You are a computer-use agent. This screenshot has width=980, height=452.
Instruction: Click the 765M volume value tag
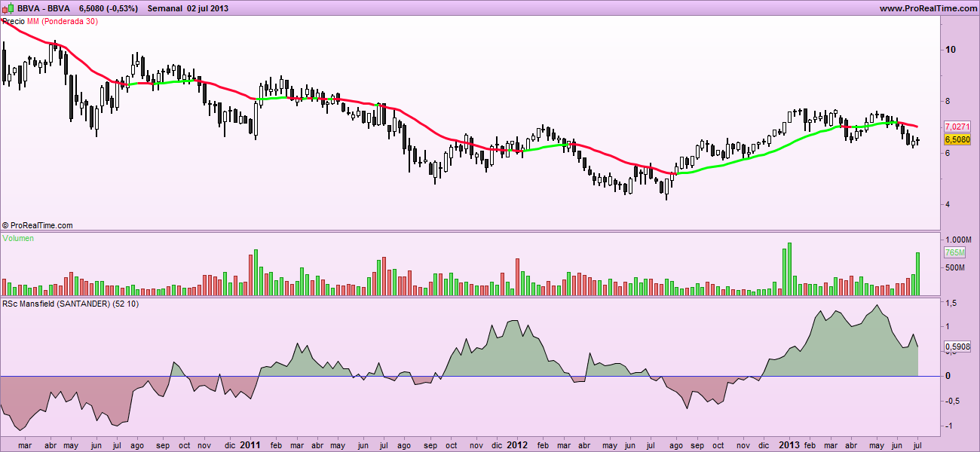click(954, 253)
